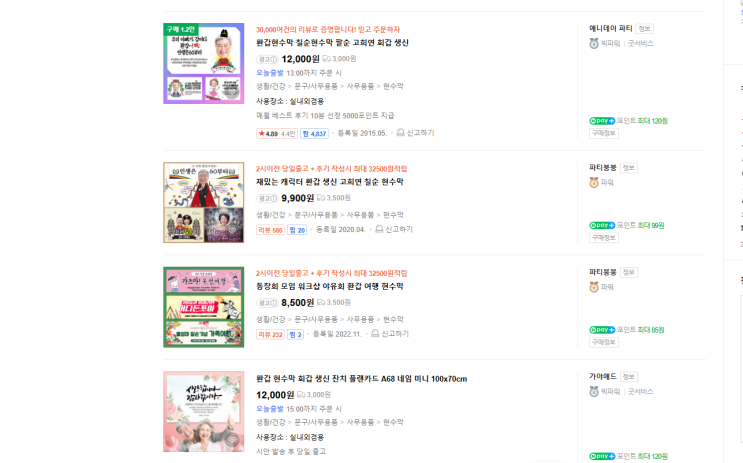Open the 찜 4,837 wishlist badge
Screen dimensions: 743x463
[x=314, y=134]
